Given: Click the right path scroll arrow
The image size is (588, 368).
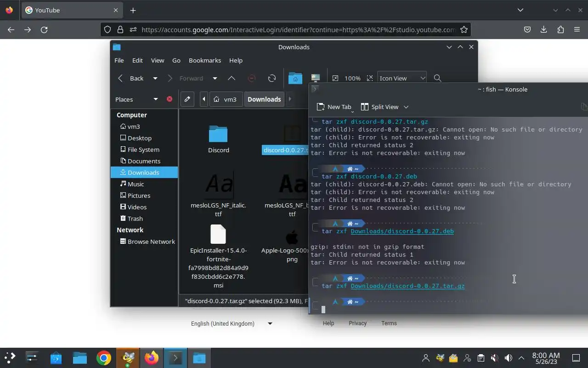Looking at the screenshot, I should click(289, 99).
